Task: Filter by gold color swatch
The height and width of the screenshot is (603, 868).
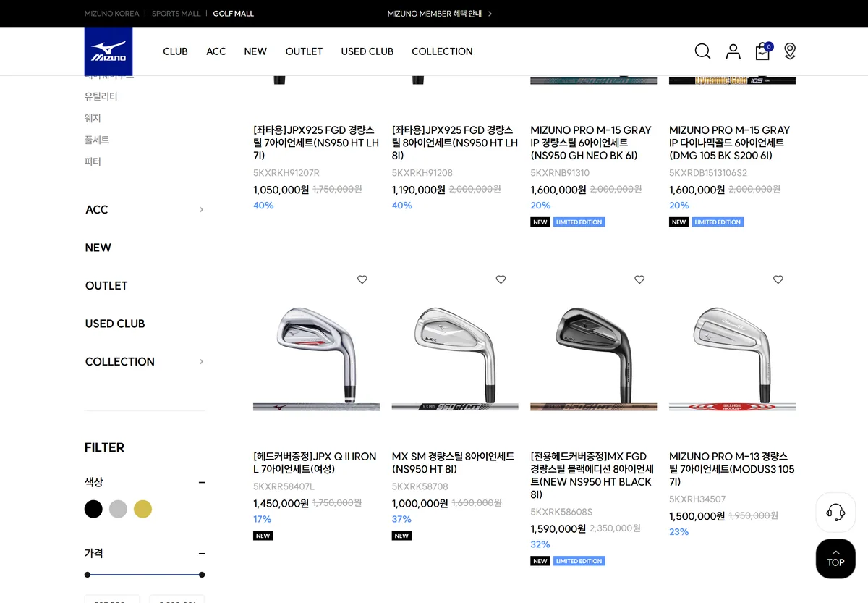Action: 143,509
